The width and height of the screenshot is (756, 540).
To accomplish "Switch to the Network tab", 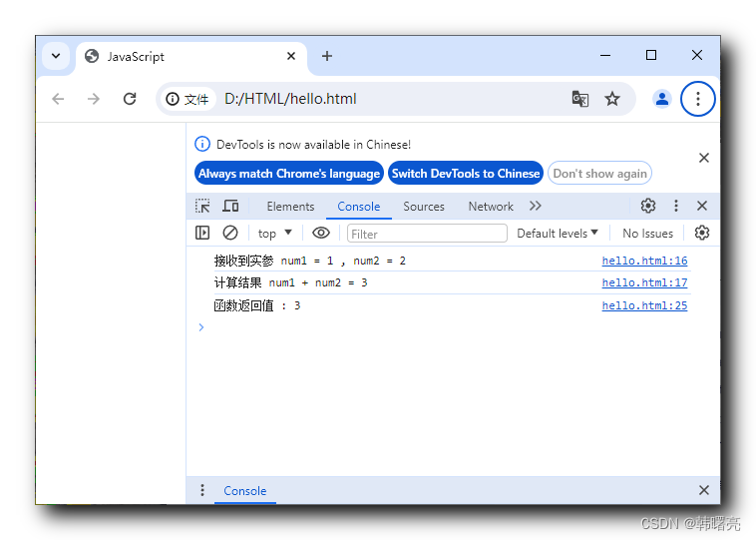I will [x=491, y=207].
